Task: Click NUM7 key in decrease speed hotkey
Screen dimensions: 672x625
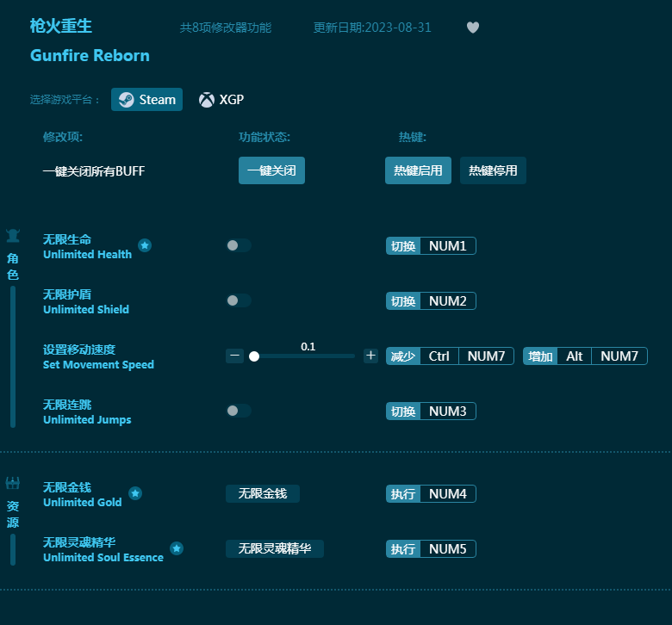Action: pos(486,356)
